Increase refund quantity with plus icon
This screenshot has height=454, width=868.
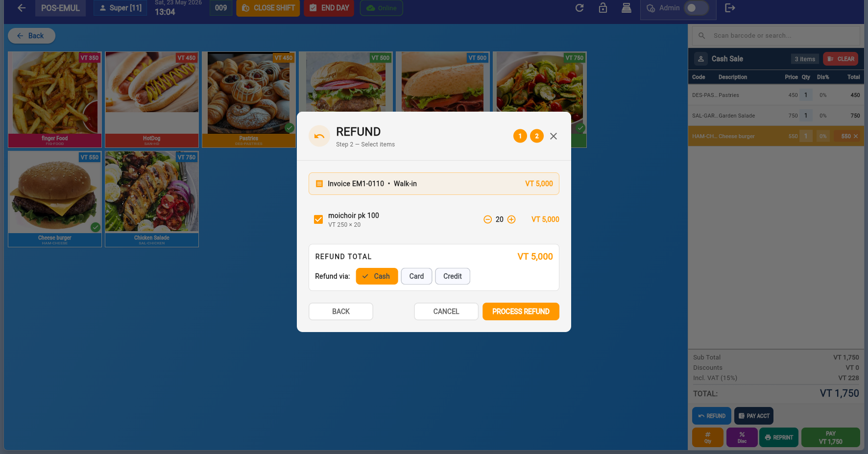pyautogui.click(x=511, y=219)
